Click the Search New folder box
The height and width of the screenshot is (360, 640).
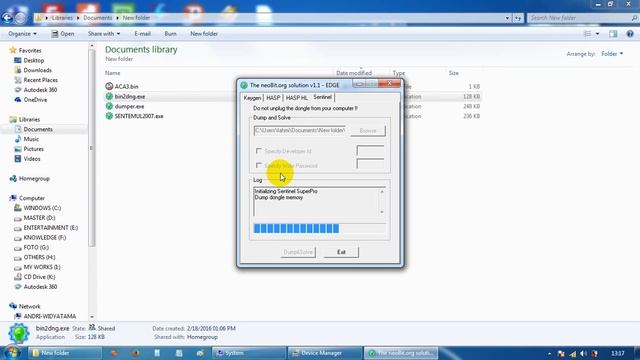[582, 18]
